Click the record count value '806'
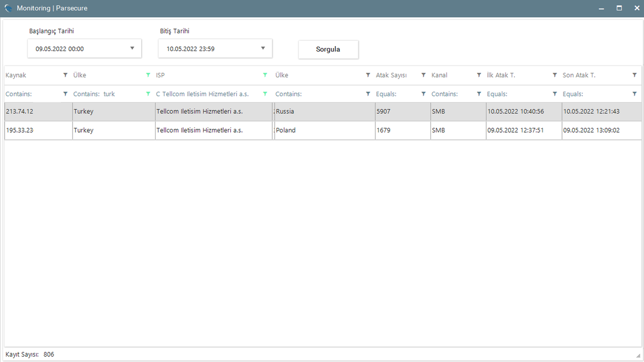Image resolution: width=644 pixels, height=362 pixels. tap(49, 354)
